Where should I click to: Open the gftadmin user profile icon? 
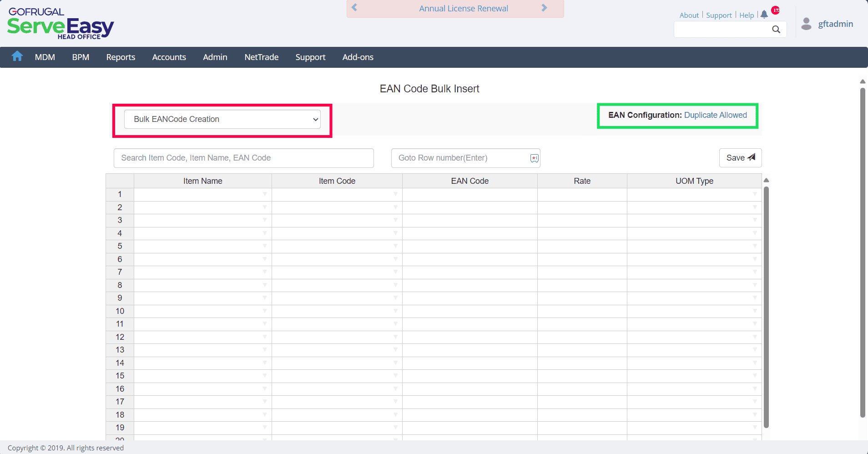click(807, 24)
